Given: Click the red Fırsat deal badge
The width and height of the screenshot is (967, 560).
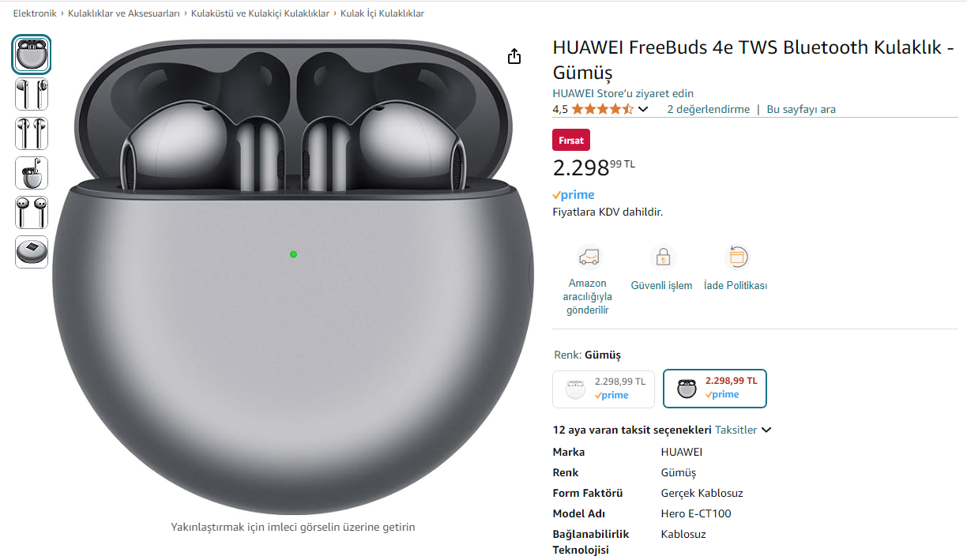Looking at the screenshot, I should pos(571,141).
